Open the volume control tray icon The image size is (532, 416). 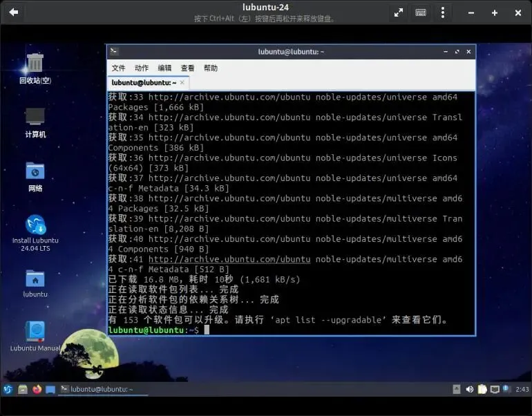pos(470,389)
